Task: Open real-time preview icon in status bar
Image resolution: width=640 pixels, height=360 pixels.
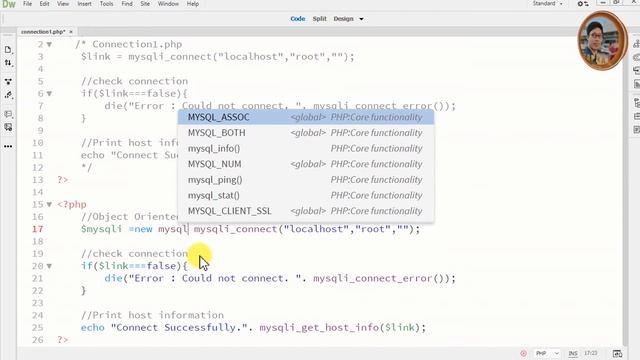Action: coord(617,353)
